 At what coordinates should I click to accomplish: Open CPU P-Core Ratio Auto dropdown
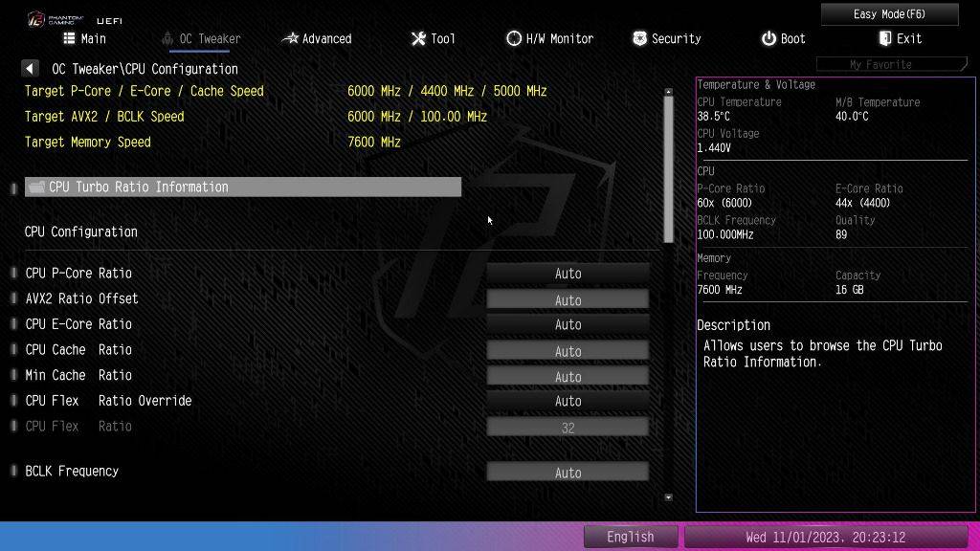click(x=568, y=274)
